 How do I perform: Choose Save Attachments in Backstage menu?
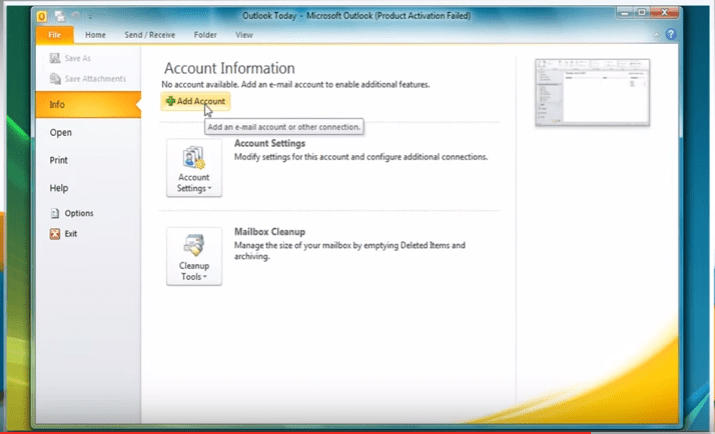[88, 78]
